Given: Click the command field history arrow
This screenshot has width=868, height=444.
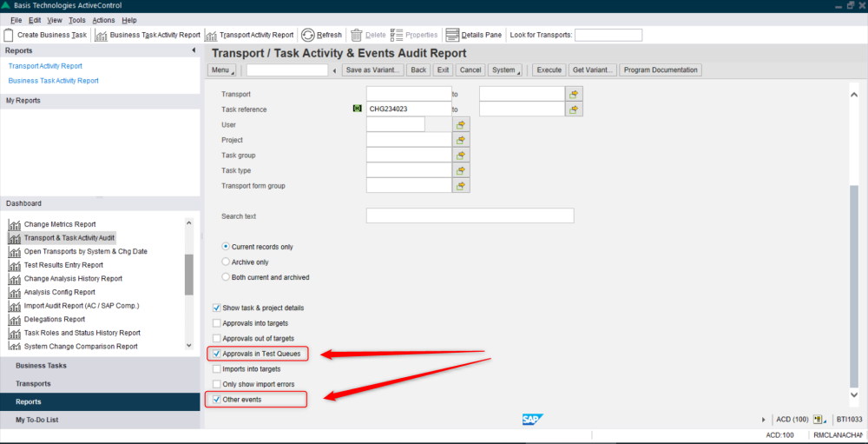Looking at the screenshot, I should pyautogui.click(x=334, y=71).
